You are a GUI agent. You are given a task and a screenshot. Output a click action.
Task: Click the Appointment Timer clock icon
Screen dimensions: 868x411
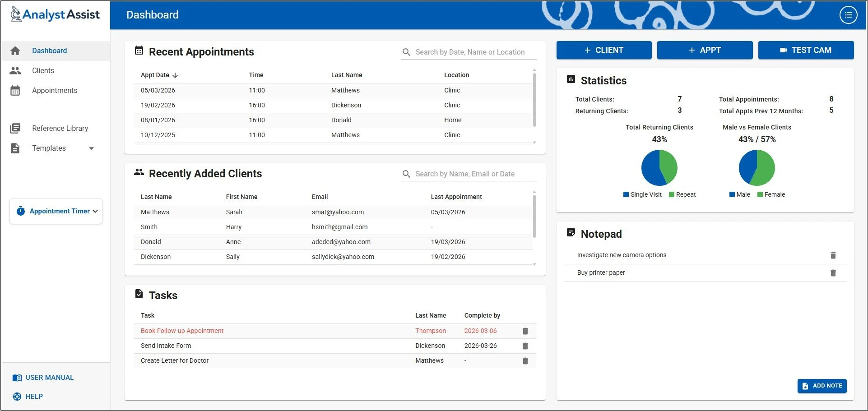(x=21, y=211)
